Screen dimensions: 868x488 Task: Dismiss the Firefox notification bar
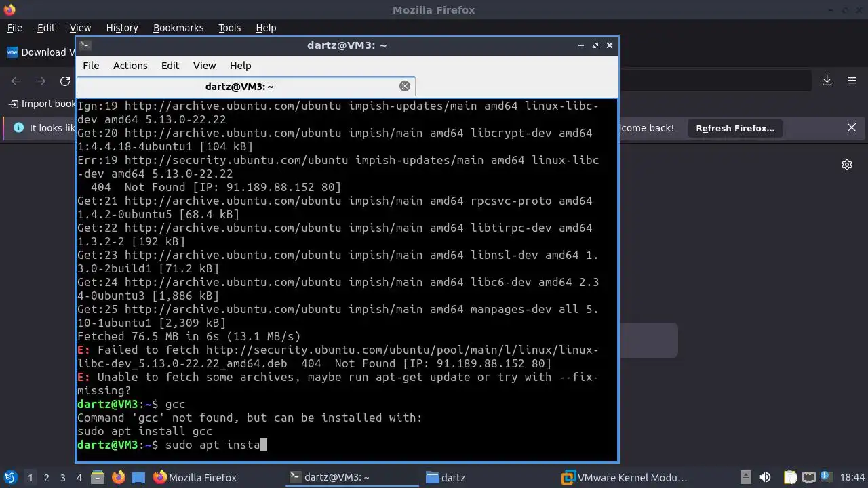(x=852, y=127)
